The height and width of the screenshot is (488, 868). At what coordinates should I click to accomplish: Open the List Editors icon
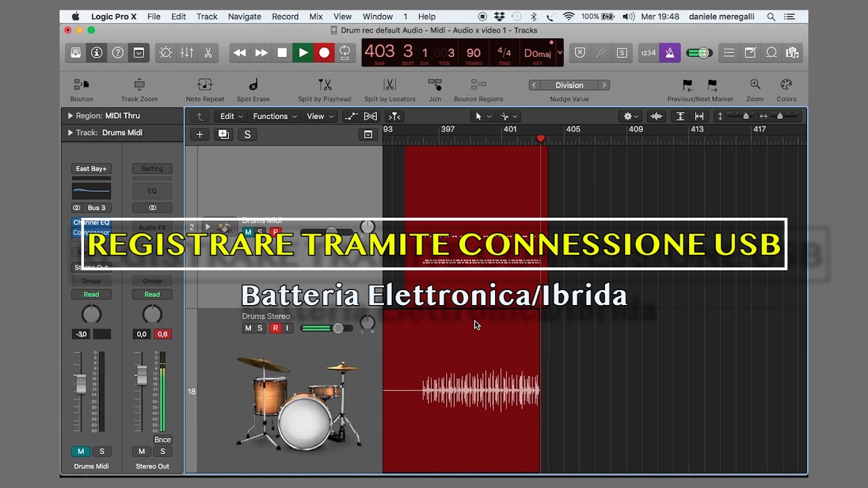pos(729,52)
